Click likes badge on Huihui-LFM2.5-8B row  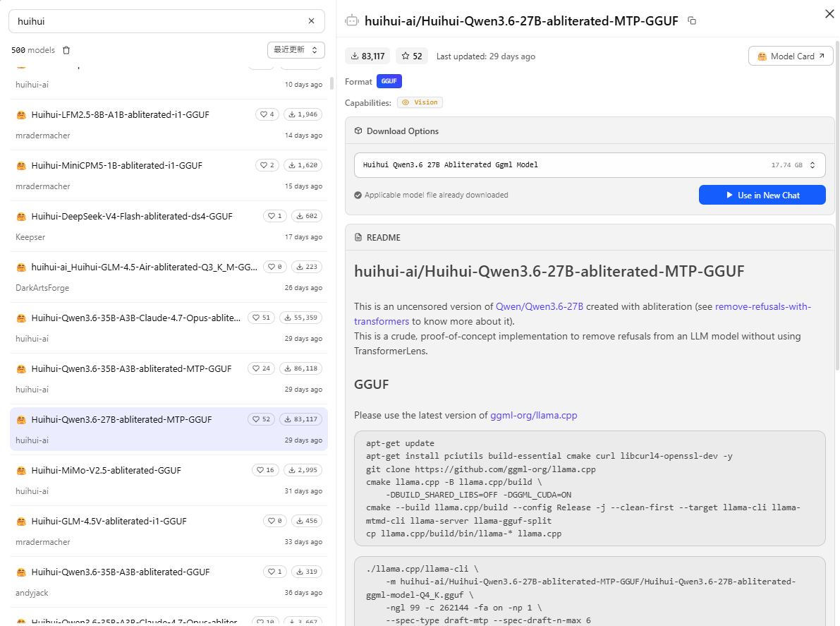click(x=267, y=114)
